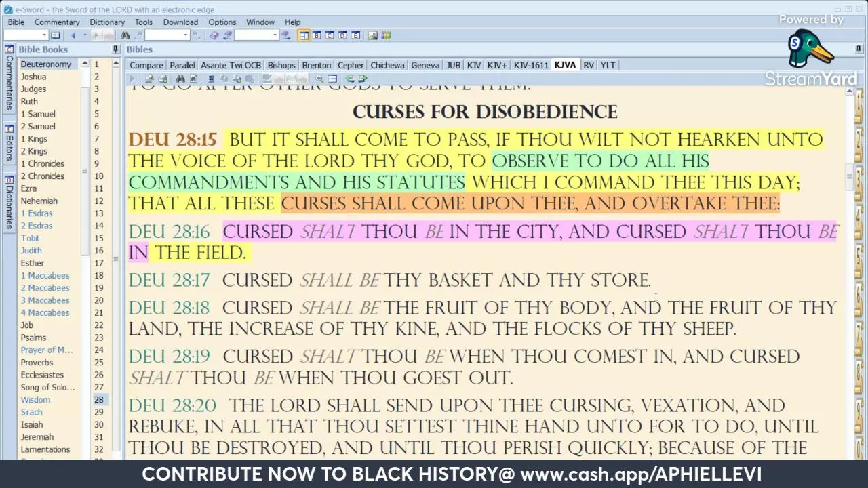Click the play/read-aloud arrow in the Bibles toolbar

click(132, 79)
